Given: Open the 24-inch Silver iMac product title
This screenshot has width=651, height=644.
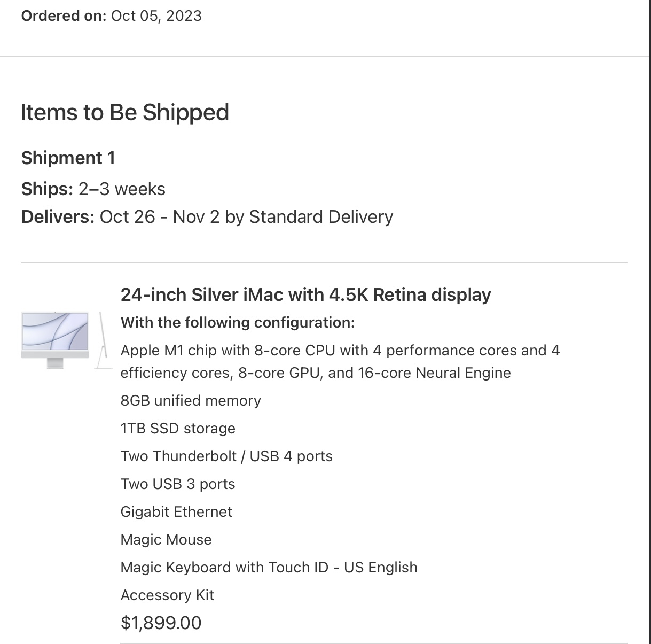Looking at the screenshot, I should (305, 294).
